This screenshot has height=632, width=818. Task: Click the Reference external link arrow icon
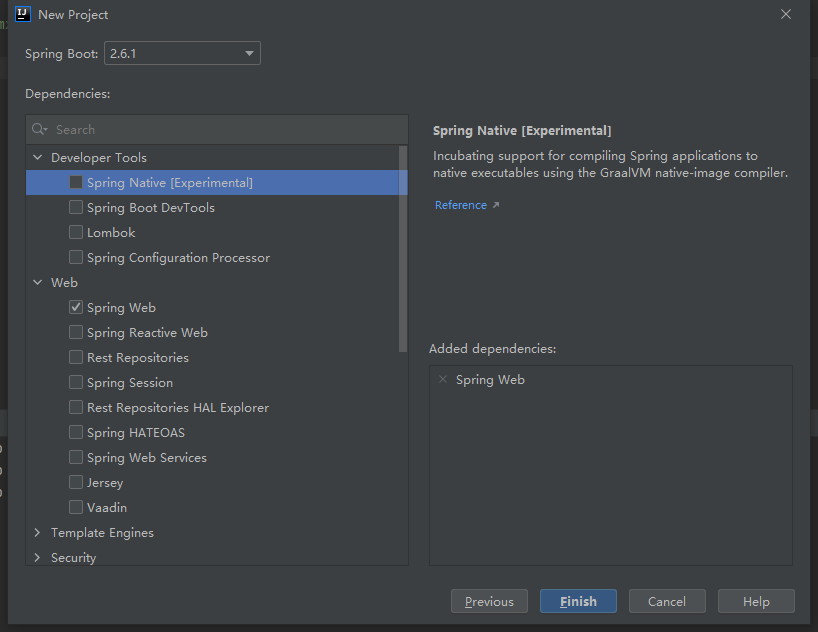(496, 205)
